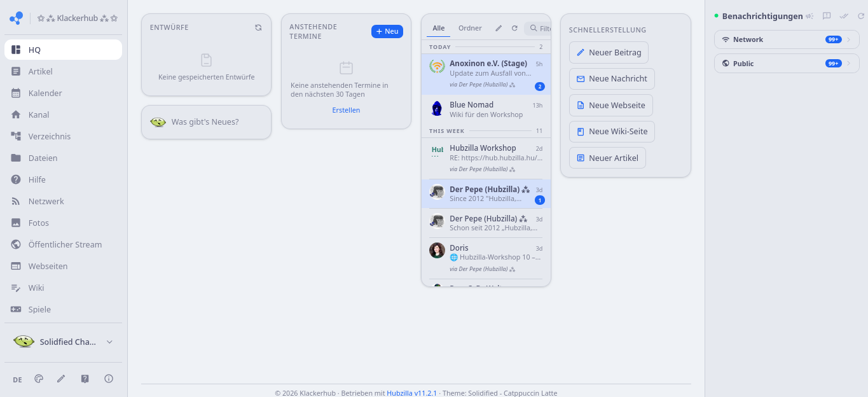Click the Public 99+ badge
The height and width of the screenshot is (397, 868).
834,64
